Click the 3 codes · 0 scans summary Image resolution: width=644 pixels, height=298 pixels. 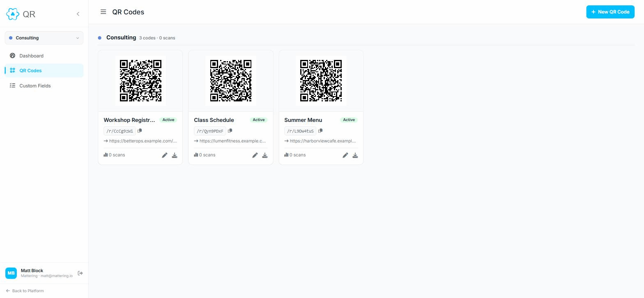click(x=157, y=38)
